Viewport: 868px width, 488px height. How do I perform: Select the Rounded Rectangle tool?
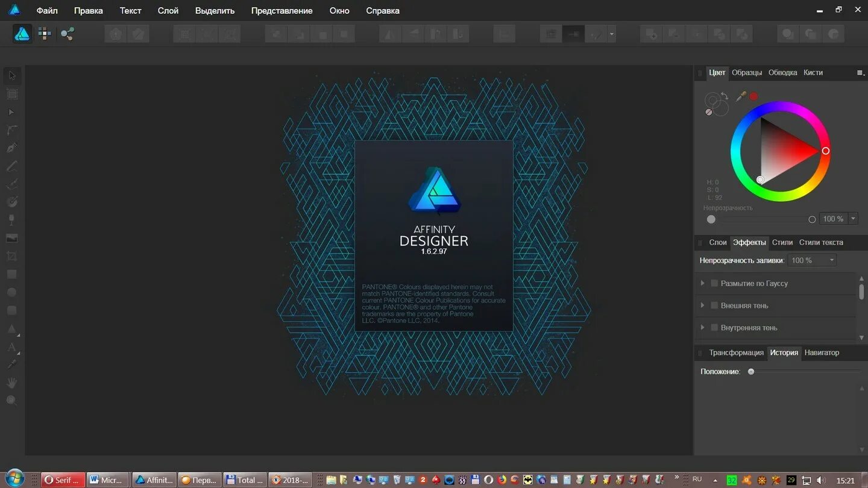pyautogui.click(x=11, y=310)
